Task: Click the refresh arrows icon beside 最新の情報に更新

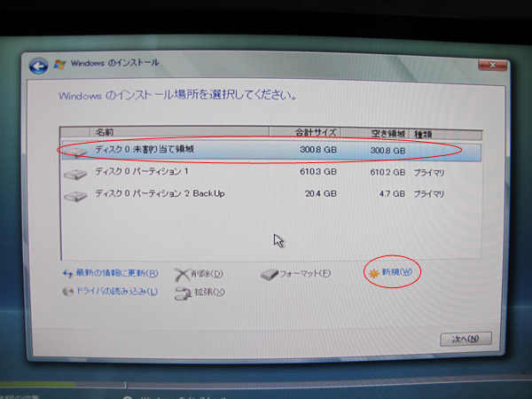Action: [x=68, y=274]
